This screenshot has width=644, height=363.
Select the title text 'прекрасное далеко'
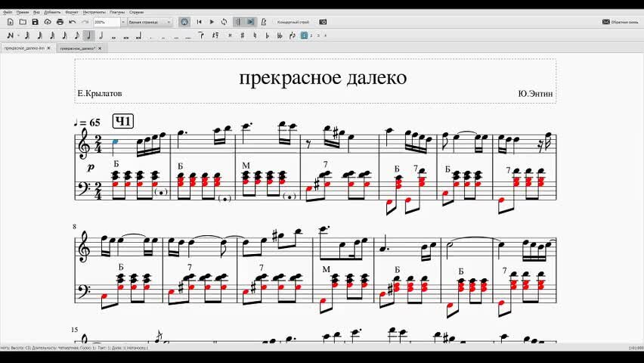(x=323, y=77)
